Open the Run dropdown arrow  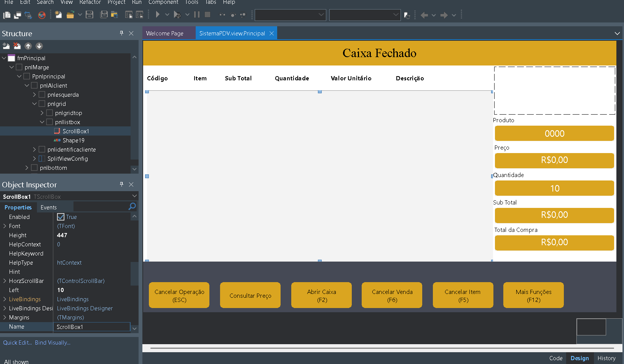(167, 15)
